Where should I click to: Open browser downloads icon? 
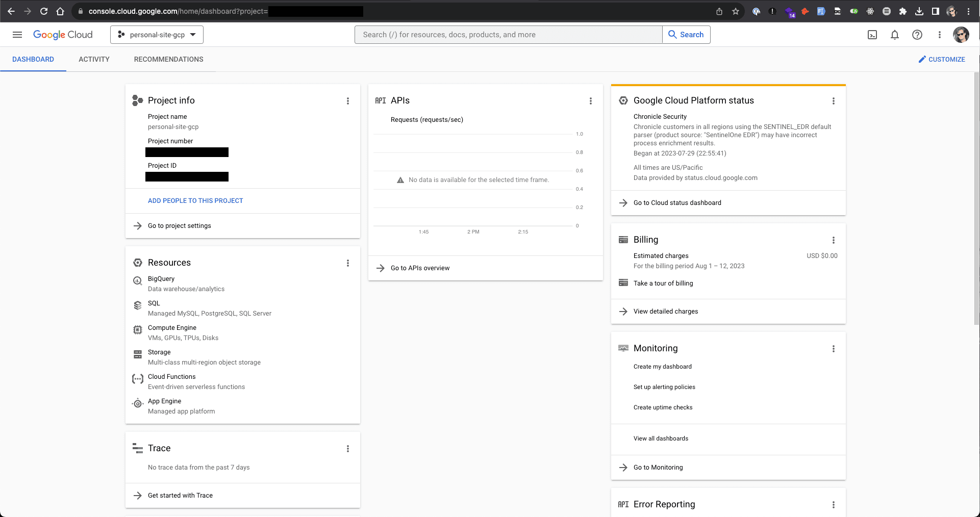pyautogui.click(x=919, y=11)
